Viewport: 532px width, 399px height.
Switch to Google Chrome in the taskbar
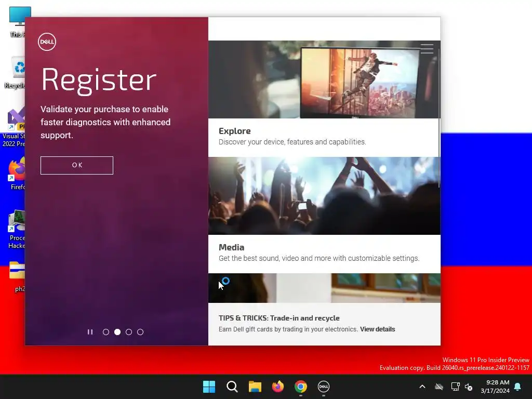point(301,387)
